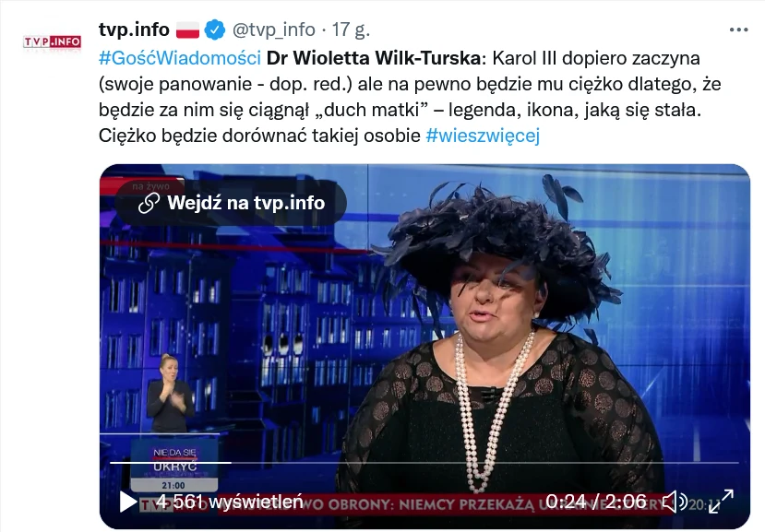Open the #wieszwięcej hashtag
Image resolution: width=765 pixels, height=532 pixels.
pos(483,135)
